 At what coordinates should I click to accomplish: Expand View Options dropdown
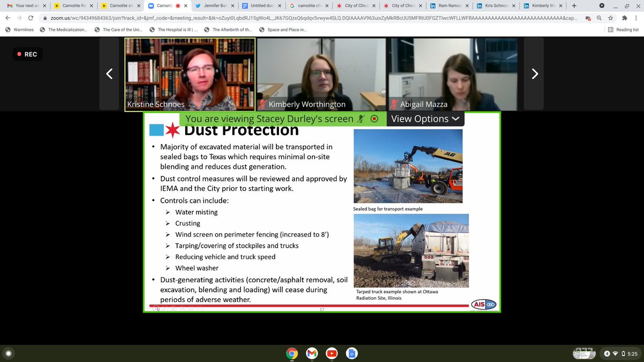[425, 119]
